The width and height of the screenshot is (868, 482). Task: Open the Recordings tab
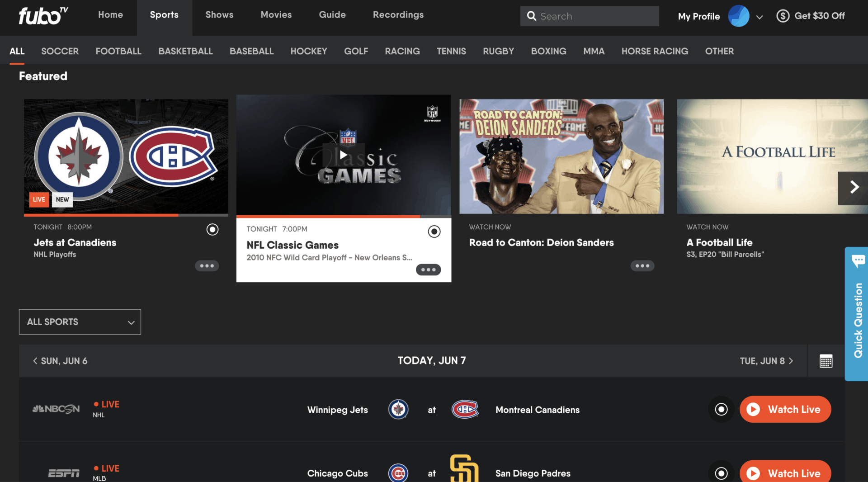[x=398, y=15]
